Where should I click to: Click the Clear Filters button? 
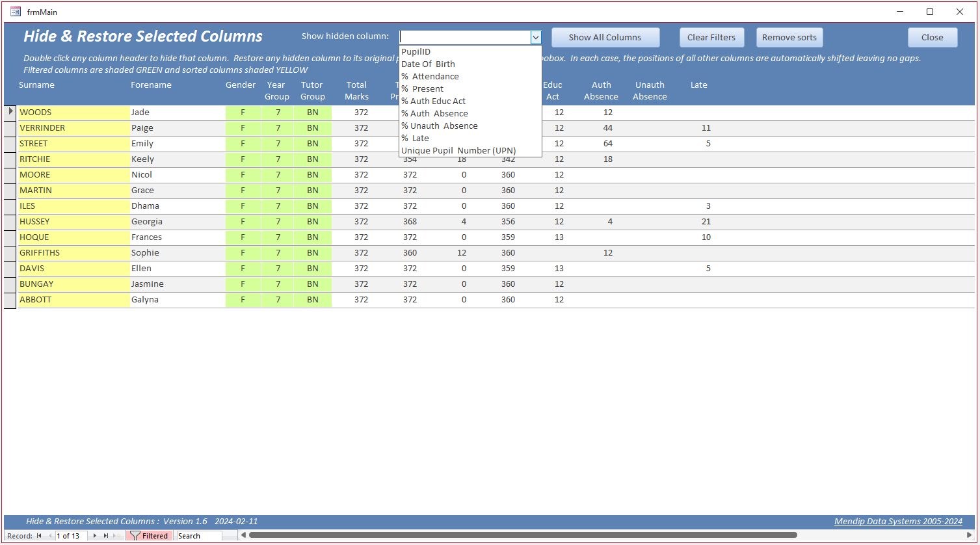tap(711, 38)
